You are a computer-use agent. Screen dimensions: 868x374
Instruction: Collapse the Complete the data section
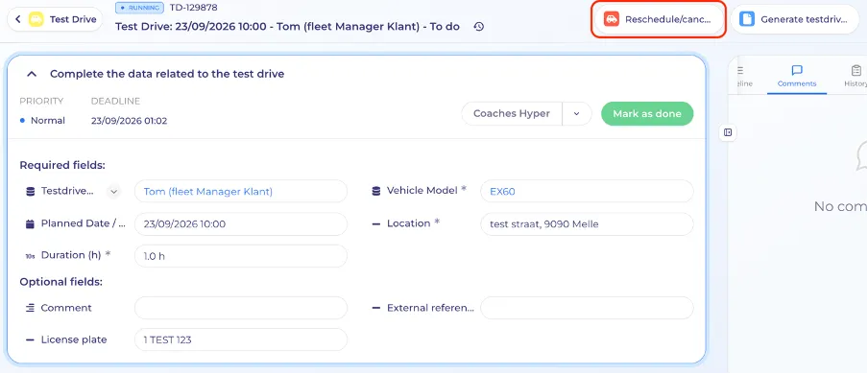pos(32,74)
